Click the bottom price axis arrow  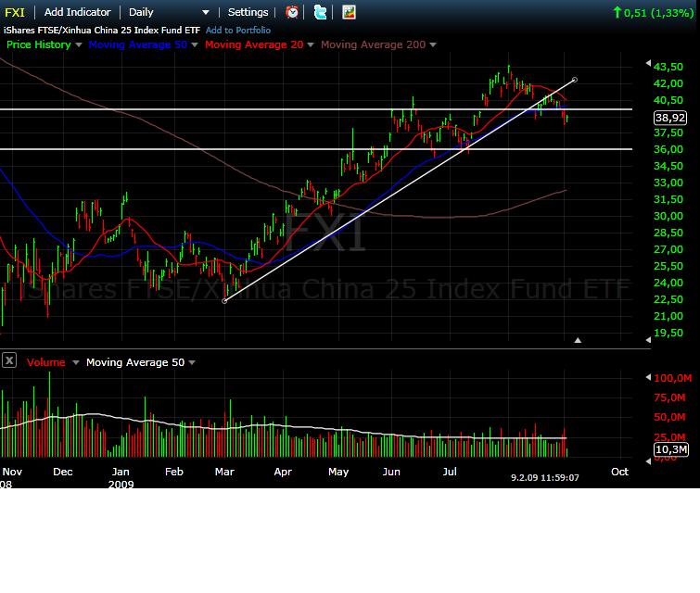(x=648, y=340)
